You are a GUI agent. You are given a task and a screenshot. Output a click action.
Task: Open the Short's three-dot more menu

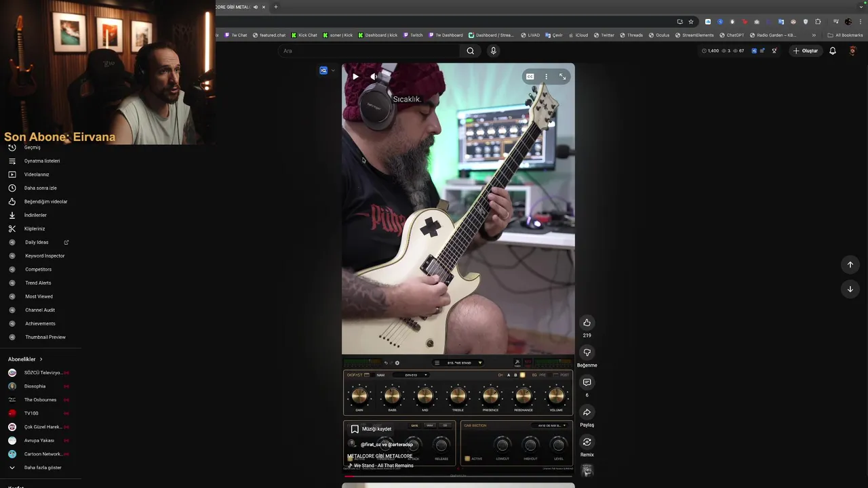pos(546,77)
